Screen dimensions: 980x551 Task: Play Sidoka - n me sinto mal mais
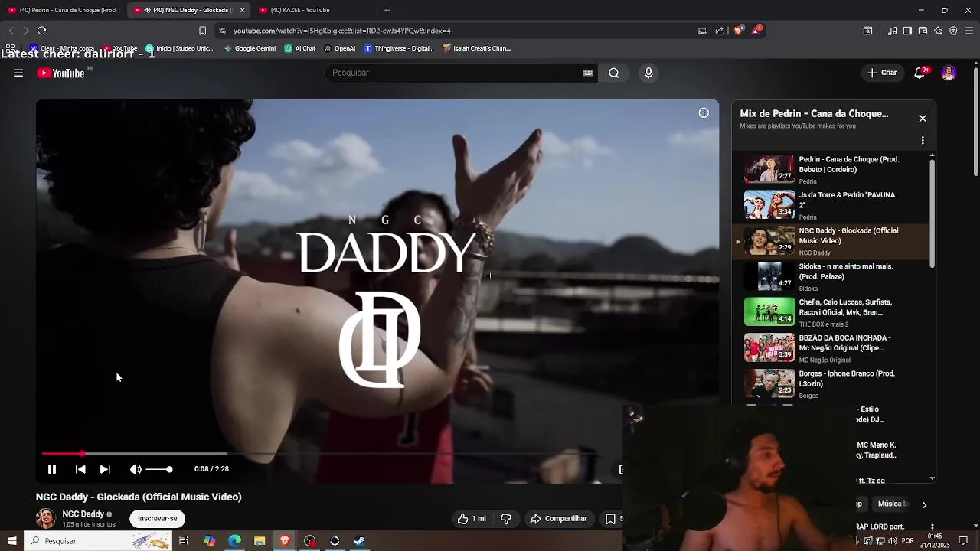(831, 277)
